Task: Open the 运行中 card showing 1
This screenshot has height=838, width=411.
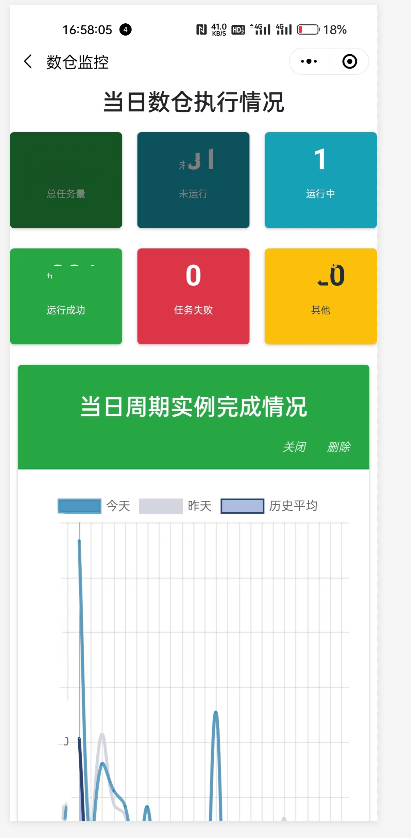Action: pyautogui.click(x=321, y=180)
